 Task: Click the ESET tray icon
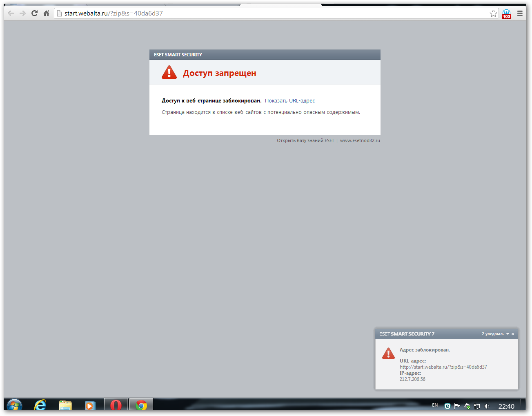pos(447,406)
